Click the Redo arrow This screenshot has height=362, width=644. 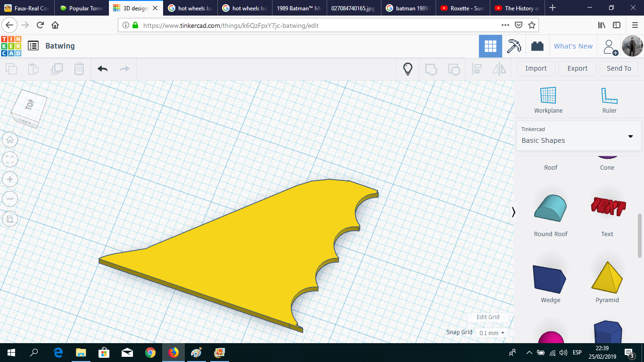pos(124,69)
